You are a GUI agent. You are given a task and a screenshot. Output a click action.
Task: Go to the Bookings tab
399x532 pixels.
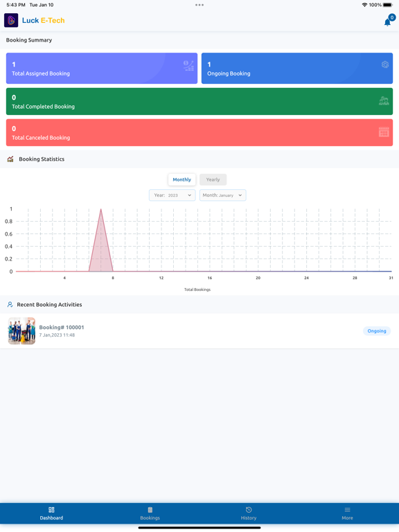point(150,514)
